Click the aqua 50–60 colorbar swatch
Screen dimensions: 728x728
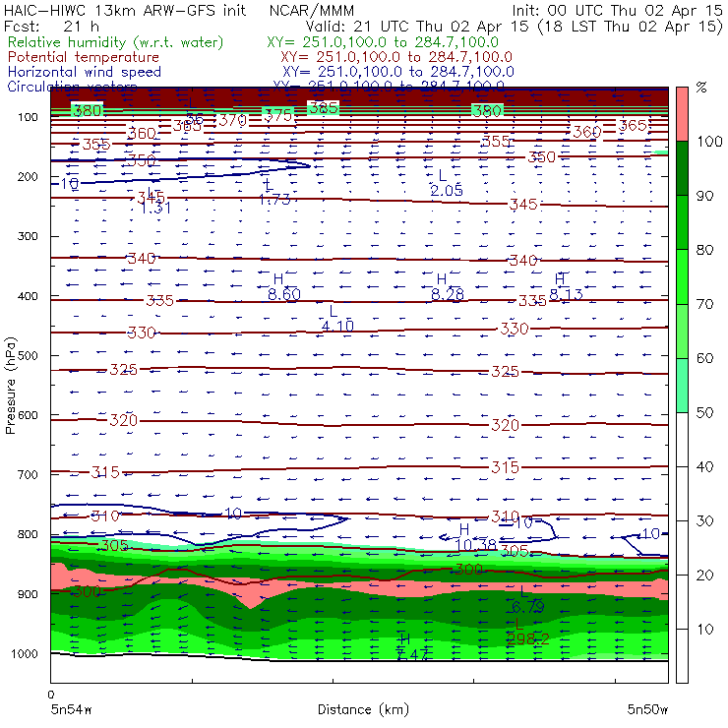tap(682, 386)
